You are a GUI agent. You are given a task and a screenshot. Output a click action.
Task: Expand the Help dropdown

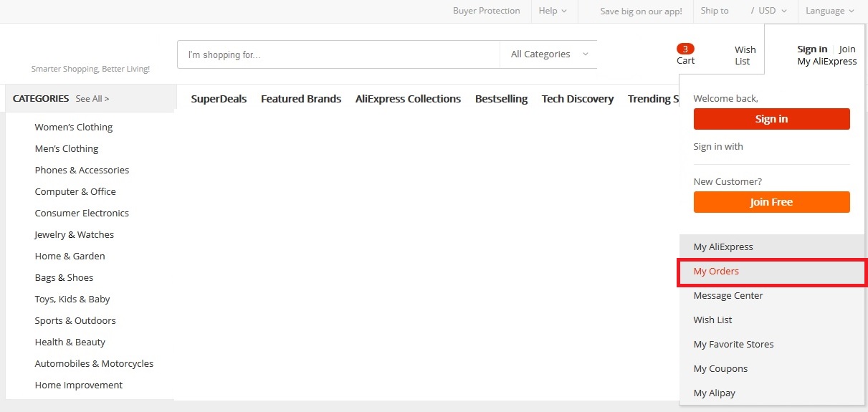553,11
